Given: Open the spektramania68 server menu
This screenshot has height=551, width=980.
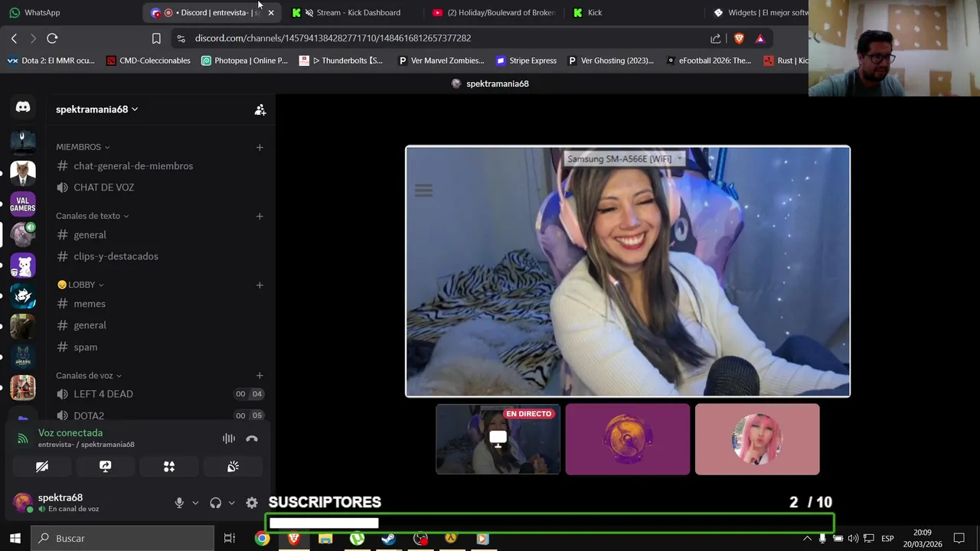Looking at the screenshot, I should [96, 109].
